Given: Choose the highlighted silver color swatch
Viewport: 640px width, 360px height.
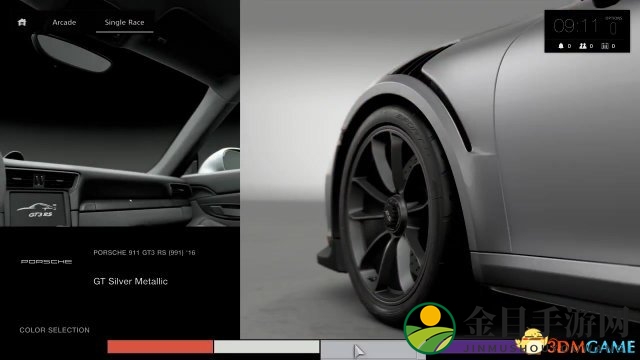Looking at the screenshot, I should click(373, 349).
